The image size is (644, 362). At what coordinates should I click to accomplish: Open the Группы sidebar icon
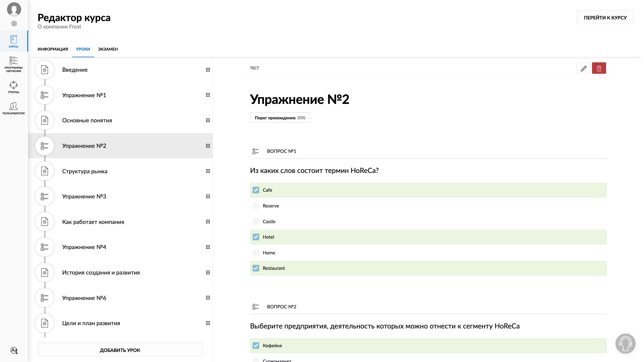pos(14,87)
